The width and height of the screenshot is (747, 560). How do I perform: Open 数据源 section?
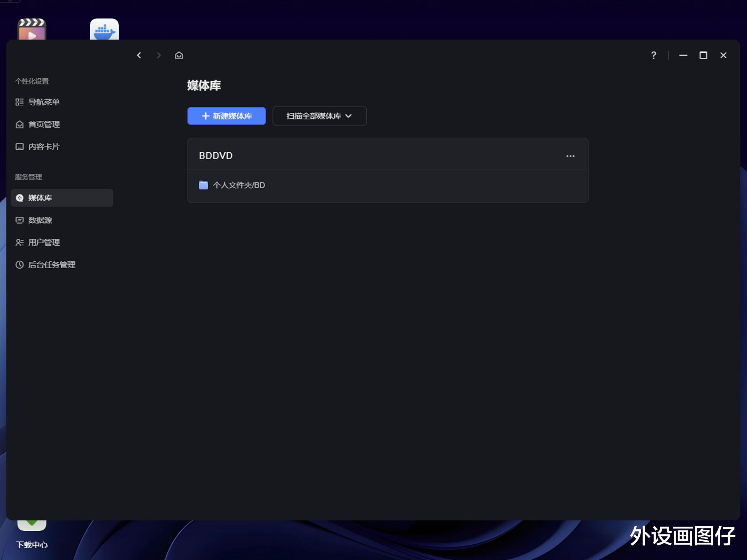click(x=40, y=220)
